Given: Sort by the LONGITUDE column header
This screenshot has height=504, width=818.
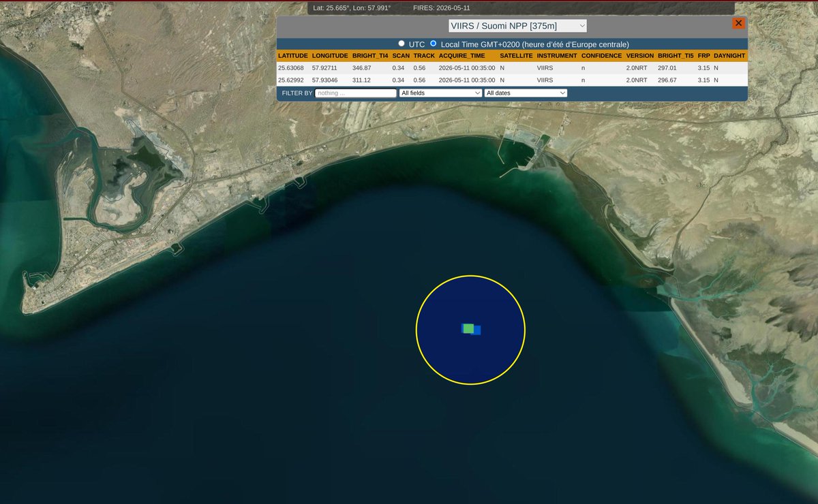Looking at the screenshot, I should coord(330,55).
